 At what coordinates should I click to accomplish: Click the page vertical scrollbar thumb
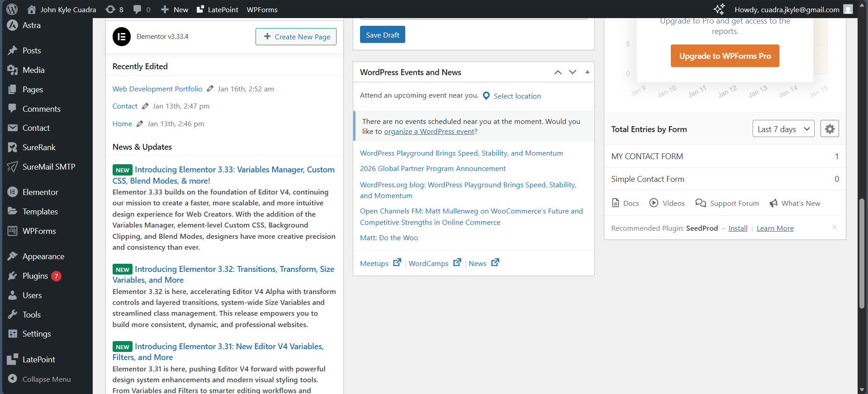(862, 253)
